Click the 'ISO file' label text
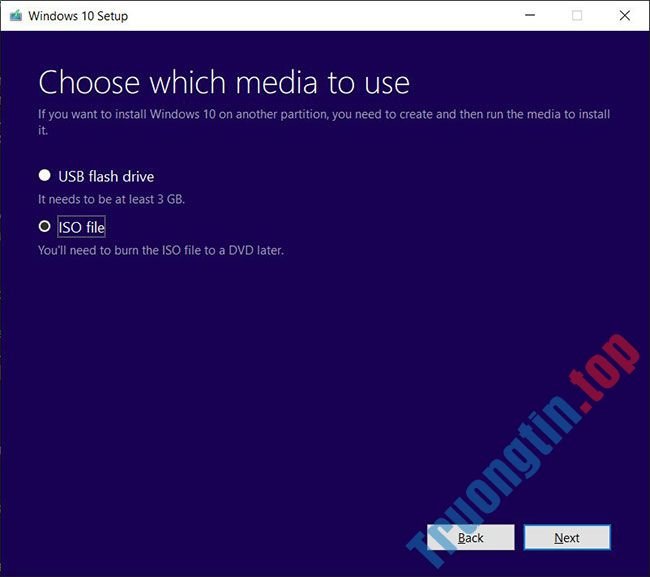The image size is (650, 577). pyautogui.click(x=81, y=227)
